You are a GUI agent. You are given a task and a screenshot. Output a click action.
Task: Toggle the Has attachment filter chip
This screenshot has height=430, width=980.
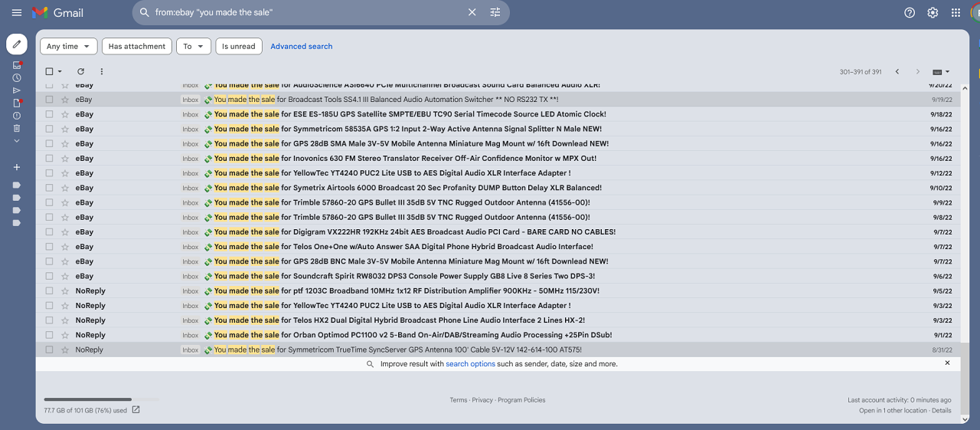[137, 46]
